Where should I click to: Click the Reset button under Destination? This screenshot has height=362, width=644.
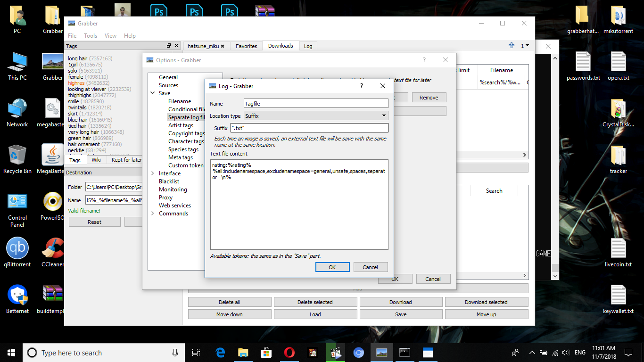click(95, 222)
